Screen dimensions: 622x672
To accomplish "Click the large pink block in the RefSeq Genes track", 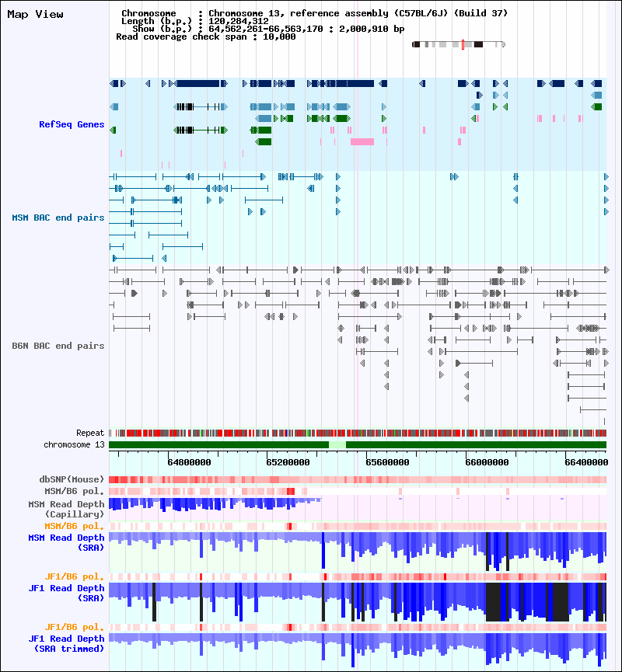I will [362, 141].
